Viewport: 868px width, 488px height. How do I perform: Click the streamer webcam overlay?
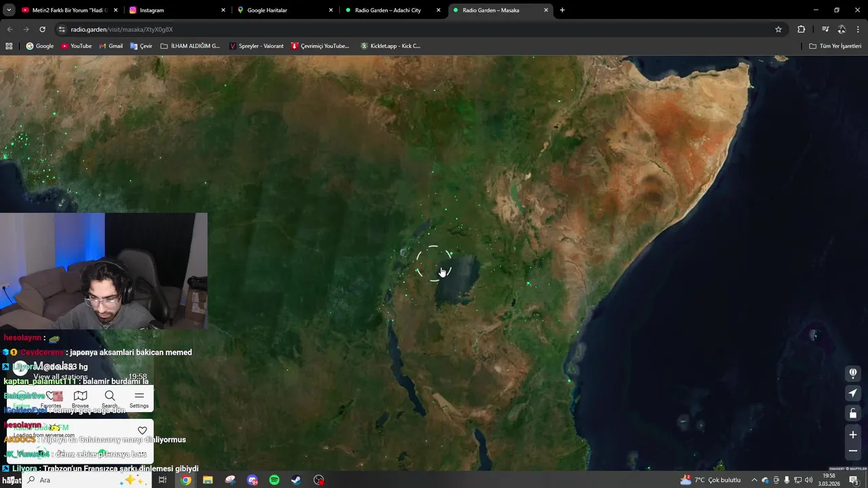point(104,271)
